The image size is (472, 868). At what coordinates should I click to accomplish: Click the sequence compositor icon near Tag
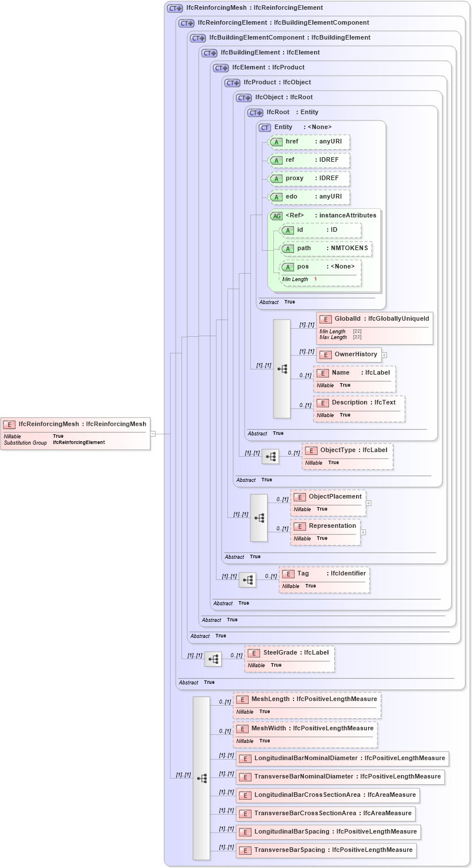(x=248, y=580)
